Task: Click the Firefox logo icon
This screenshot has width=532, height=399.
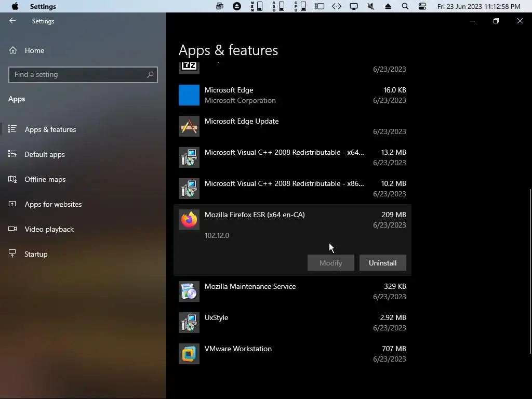Action: point(189,220)
